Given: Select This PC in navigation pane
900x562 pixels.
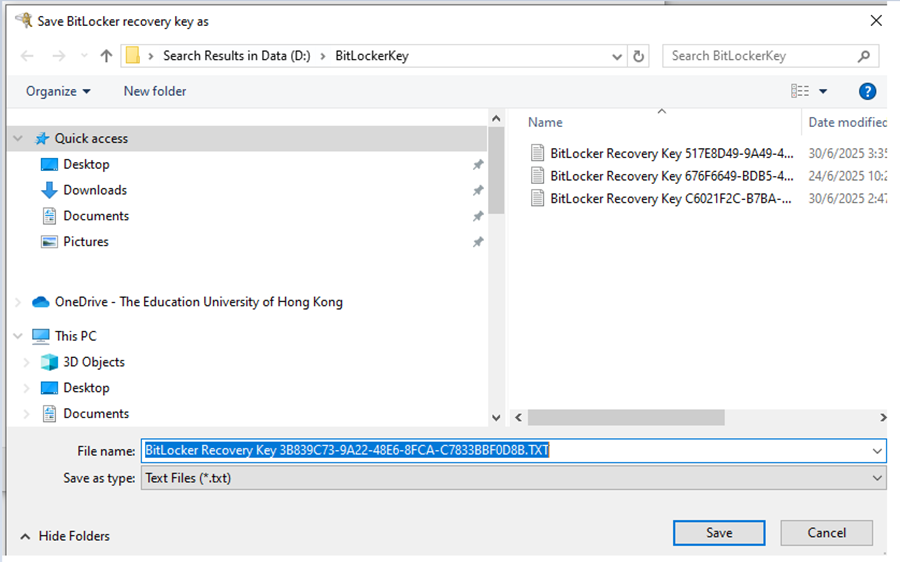Looking at the screenshot, I should 75,336.
